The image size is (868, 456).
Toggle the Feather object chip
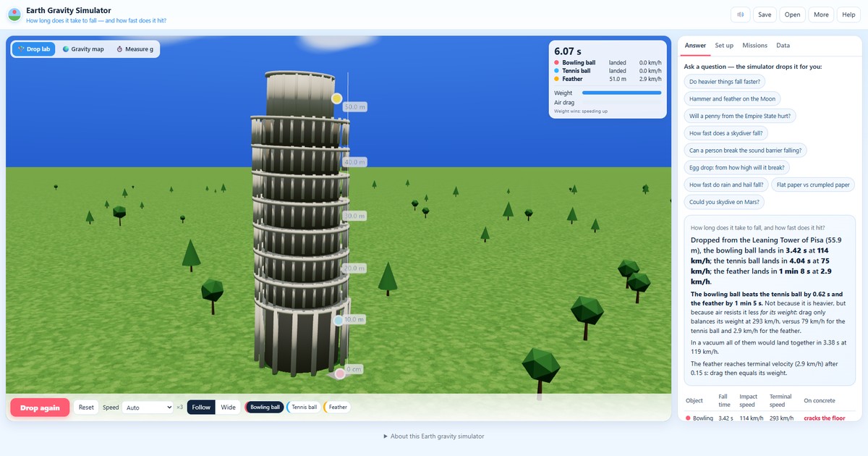337,408
